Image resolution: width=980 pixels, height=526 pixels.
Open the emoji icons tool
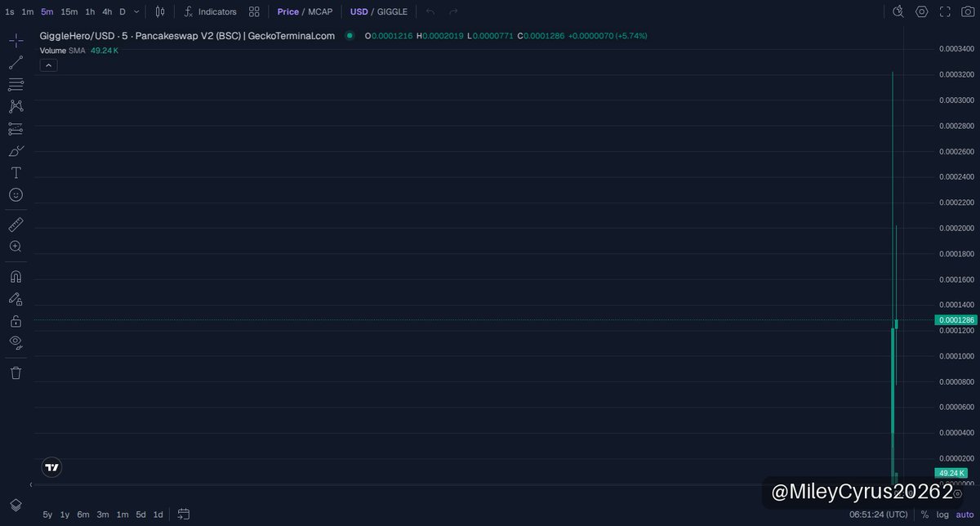pos(16,194)
